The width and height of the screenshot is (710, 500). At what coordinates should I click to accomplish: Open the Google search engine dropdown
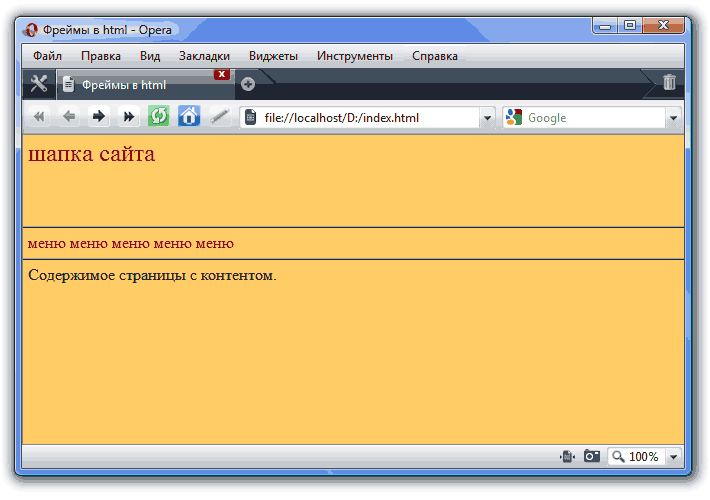point(514,118)
